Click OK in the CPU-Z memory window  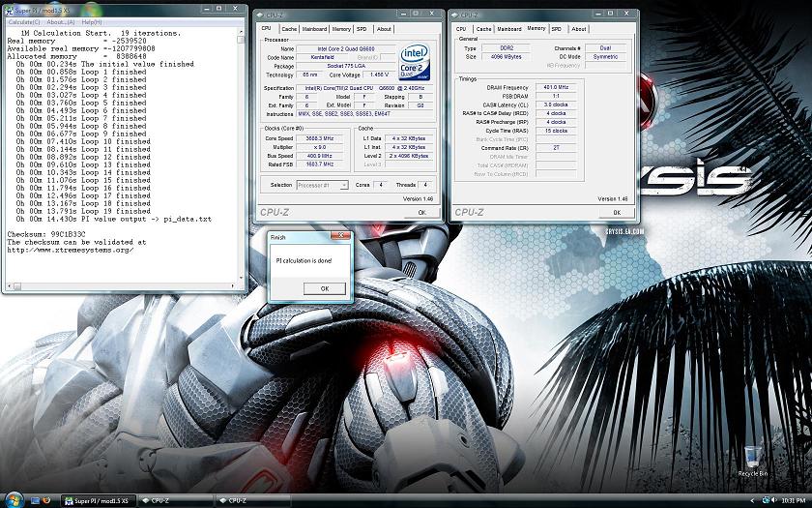[x=617, y=213]
